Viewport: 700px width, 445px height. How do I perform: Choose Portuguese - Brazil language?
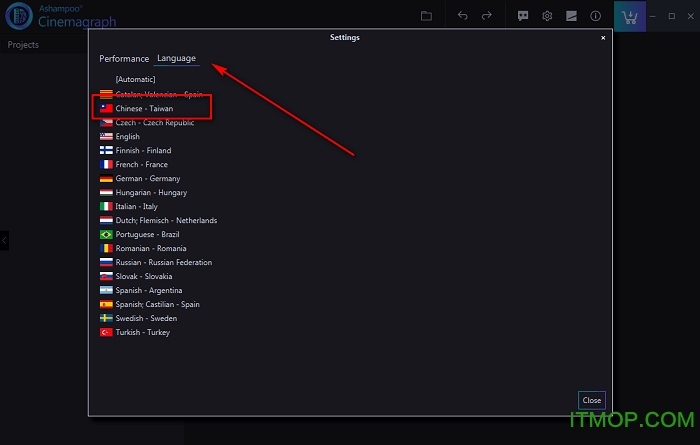coord(150,235)
